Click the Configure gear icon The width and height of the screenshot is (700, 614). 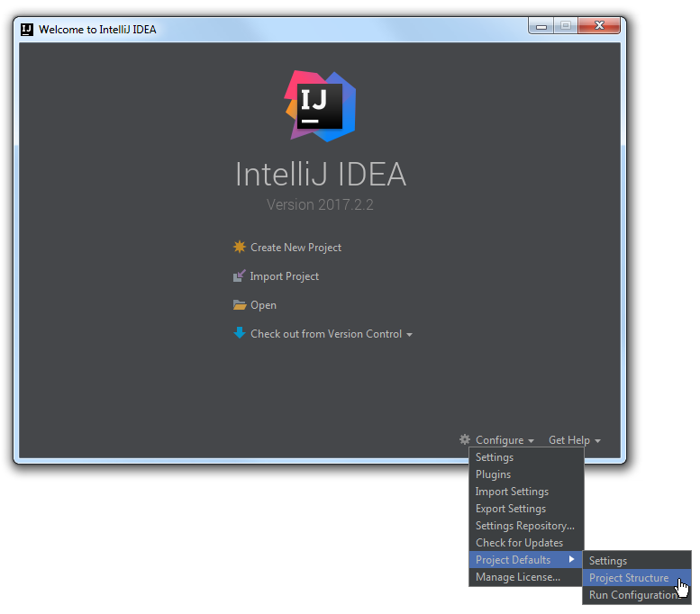465,440
